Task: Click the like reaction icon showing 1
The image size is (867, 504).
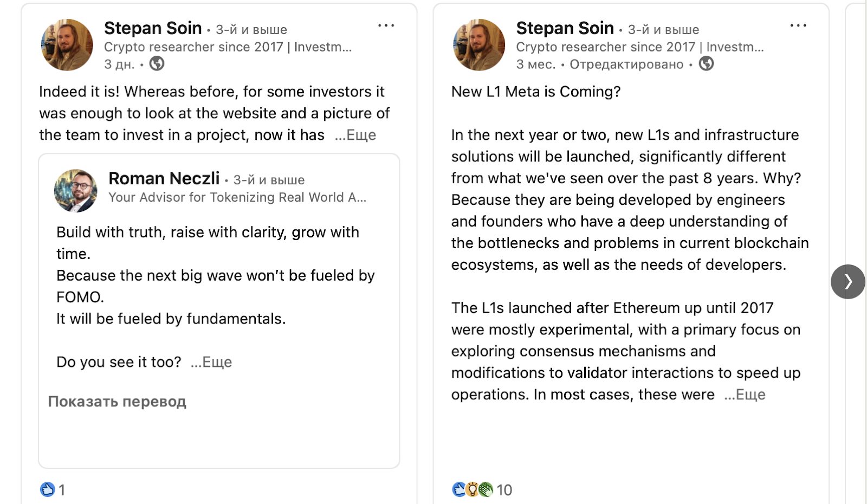Action: pos(48,489)
